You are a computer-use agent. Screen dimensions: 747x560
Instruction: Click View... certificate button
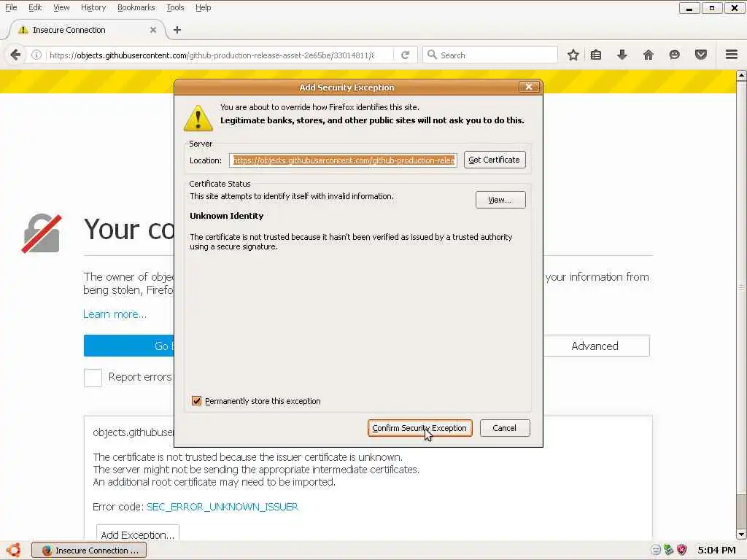(x=500, y=200)
